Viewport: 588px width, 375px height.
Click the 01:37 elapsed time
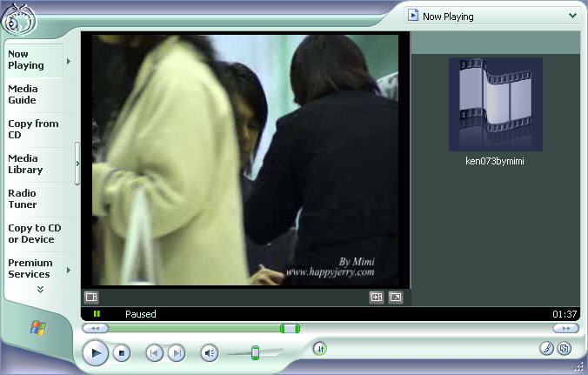[565, 314]
